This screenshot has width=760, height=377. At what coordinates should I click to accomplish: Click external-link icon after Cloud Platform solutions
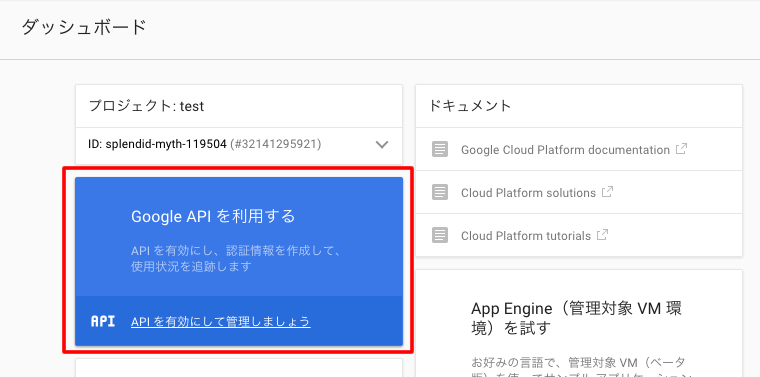click(607, 192)
